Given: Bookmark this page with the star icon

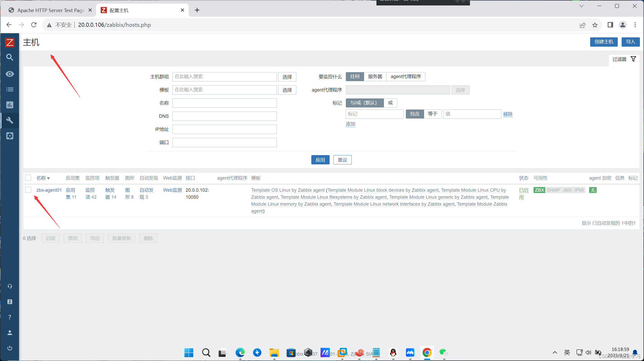Looking at the screenshot, I should coord(595,25).
